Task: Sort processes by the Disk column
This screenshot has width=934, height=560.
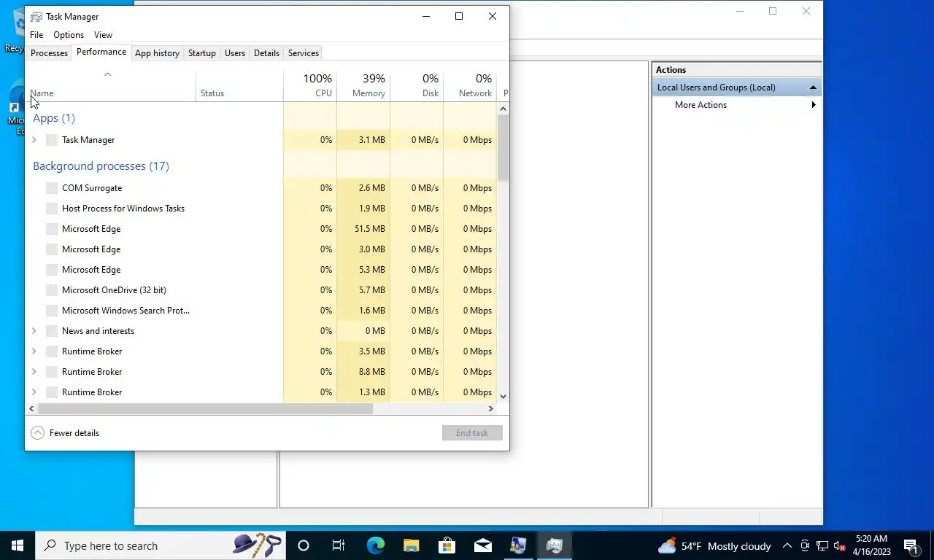Action: pos(417,85)
